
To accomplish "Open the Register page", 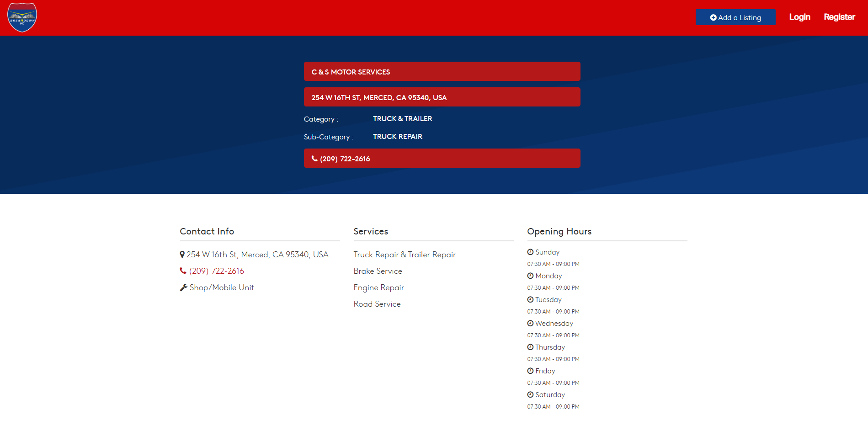I will pos(839,17).
